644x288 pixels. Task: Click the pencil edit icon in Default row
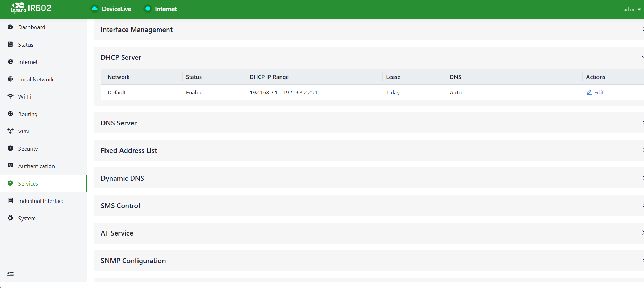589,93
